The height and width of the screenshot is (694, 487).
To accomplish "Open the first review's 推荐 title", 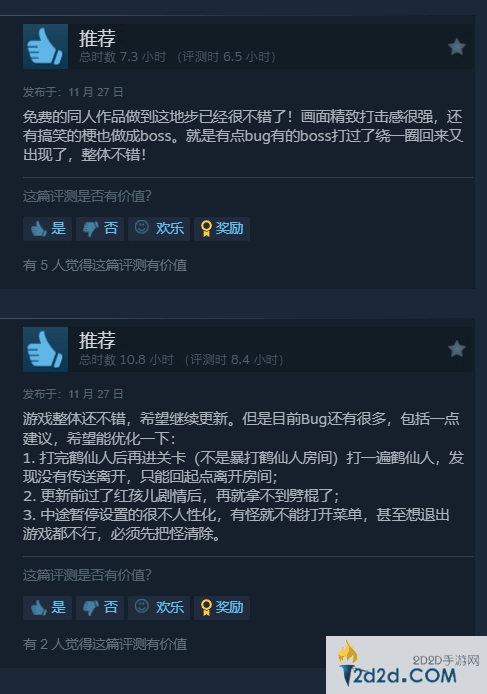I will (97, 38).
